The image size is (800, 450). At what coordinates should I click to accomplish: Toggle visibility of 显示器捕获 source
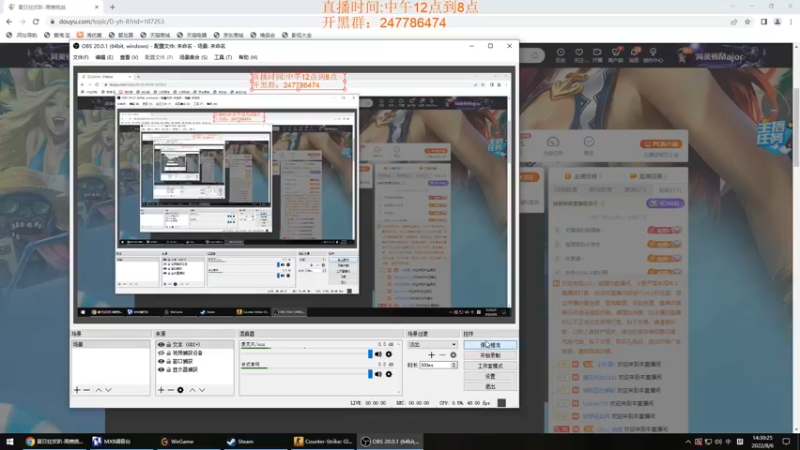(x=161, y=369)
